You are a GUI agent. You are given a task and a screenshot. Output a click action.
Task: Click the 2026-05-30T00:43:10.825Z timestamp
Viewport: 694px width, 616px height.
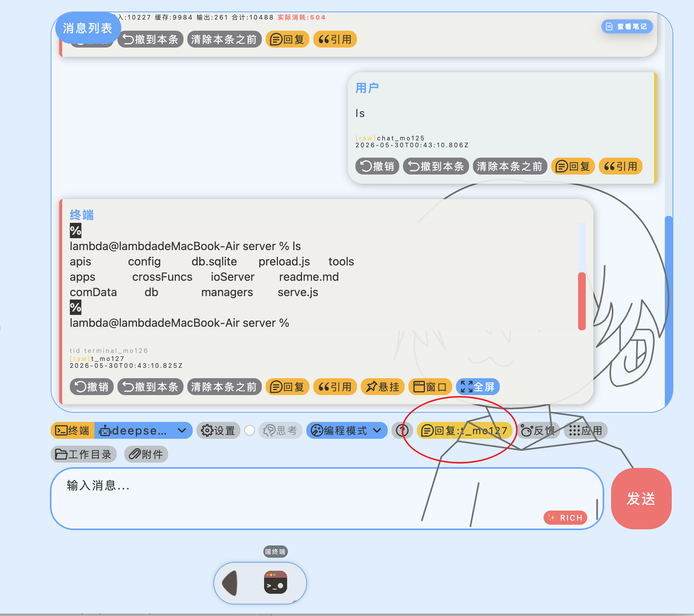click(x=126, y=366)
